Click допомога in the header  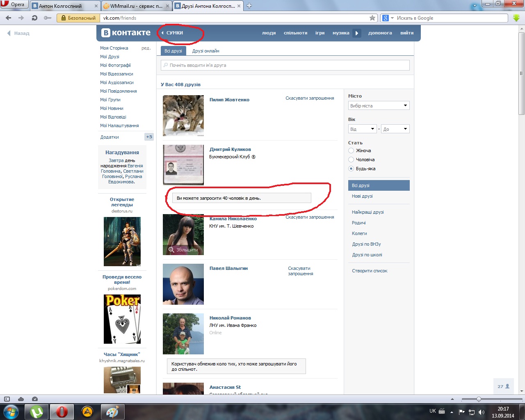[380, 33]
